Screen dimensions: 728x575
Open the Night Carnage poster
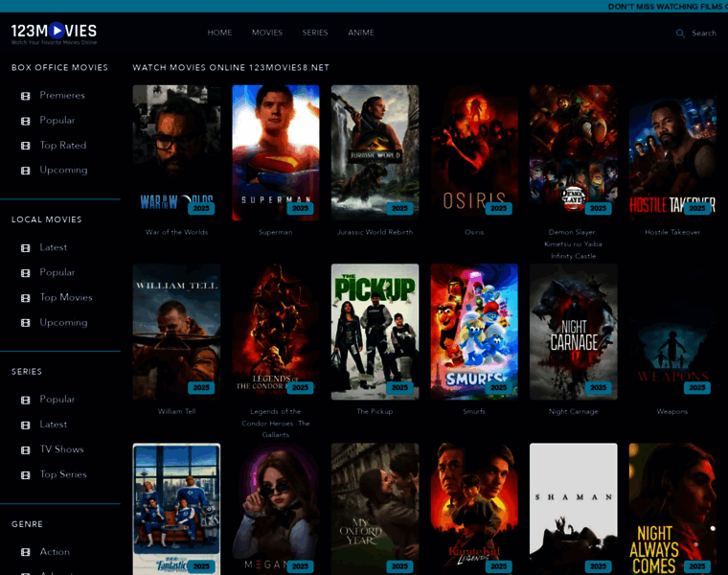pos(574,332)
